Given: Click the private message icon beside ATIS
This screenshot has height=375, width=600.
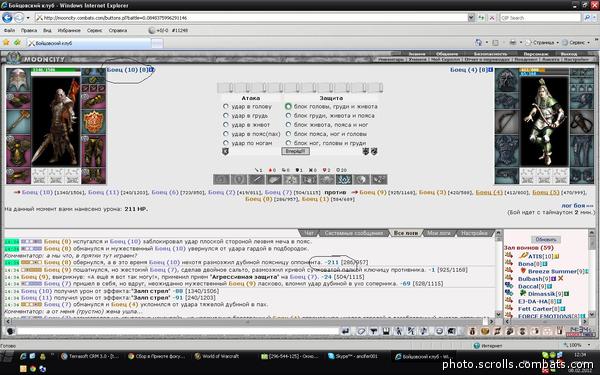Looking at the screenshot, I should coord(509,255).
